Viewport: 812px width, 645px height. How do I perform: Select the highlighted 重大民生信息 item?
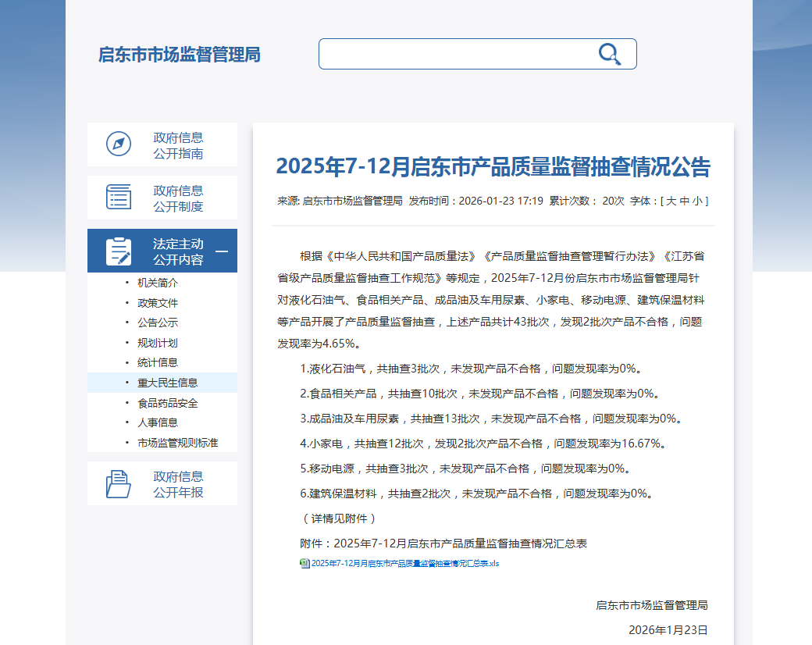coord(167,383)
